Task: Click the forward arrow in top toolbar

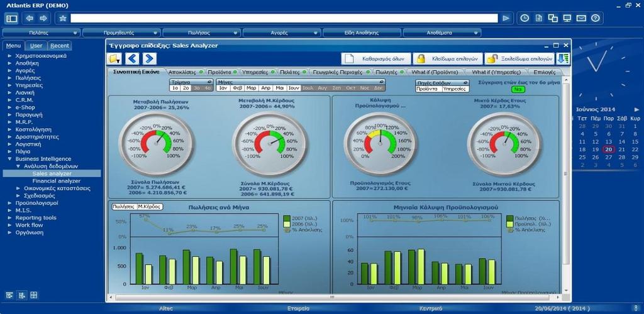Action: click(x=43, y=18)
